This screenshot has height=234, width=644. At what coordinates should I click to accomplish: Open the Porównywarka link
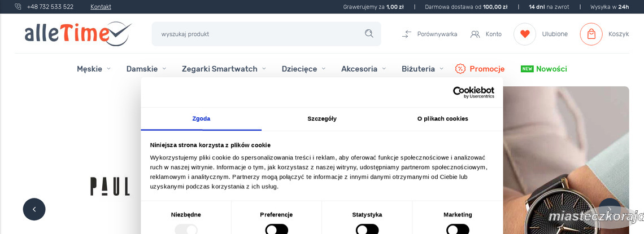(437, 34)
